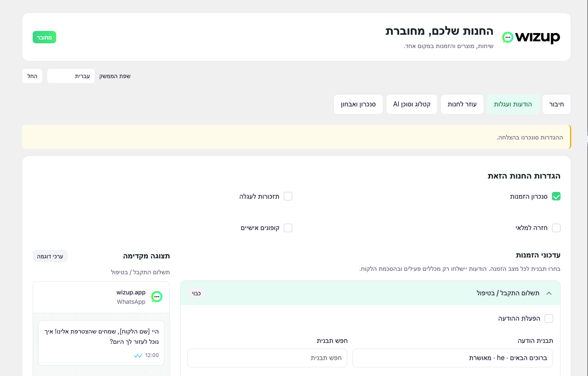Viewport: 588px width, 376px height.
Task: Click the 'החל' apply button
Action: (32, 76)
